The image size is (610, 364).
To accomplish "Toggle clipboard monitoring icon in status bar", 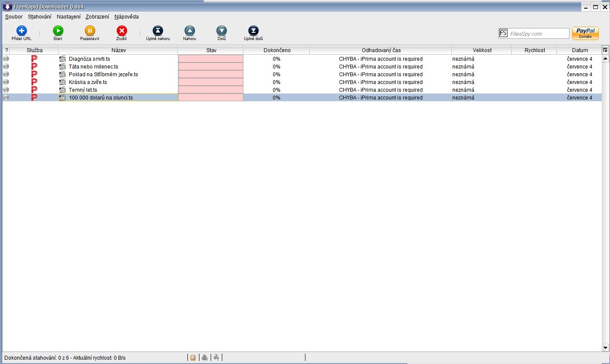I will point(193,358).
